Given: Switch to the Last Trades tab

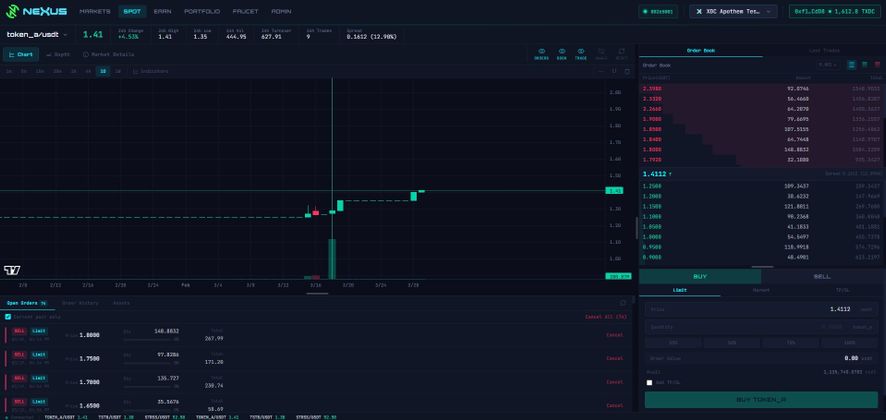Looking at the screenshot, I should point(824,50).
